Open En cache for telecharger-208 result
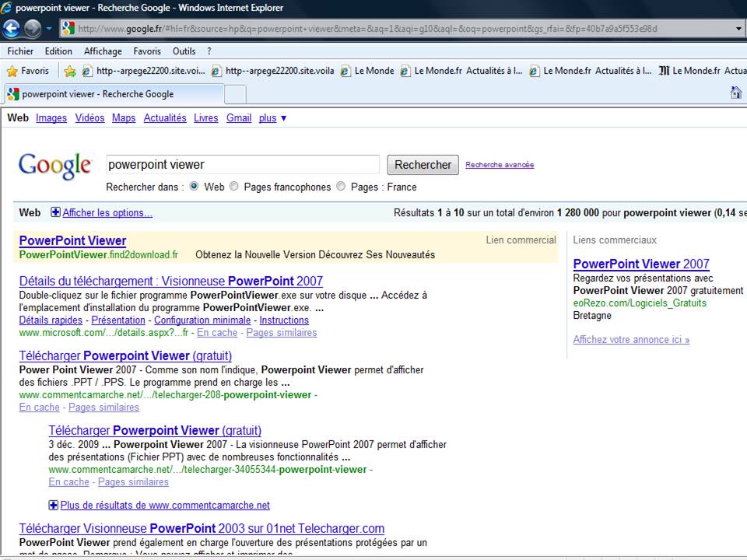This screenshot has width=747, height=560. tap(40, 407)
